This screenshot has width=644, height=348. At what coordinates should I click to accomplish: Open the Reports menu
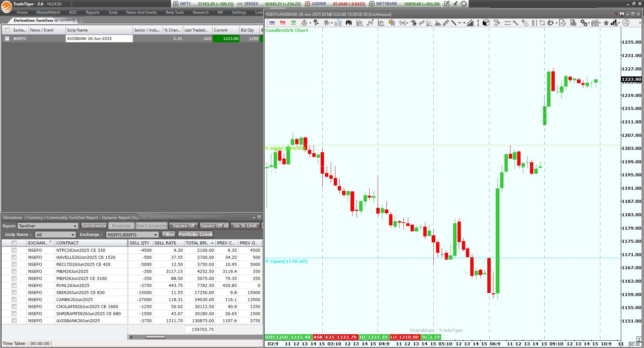[x=93, y=12]
